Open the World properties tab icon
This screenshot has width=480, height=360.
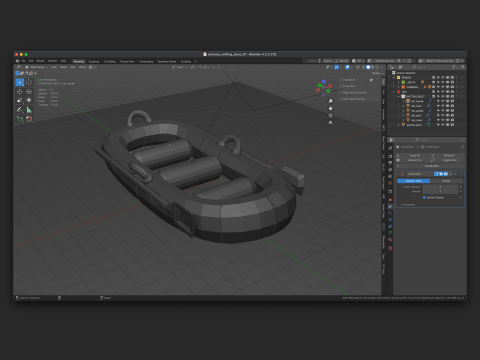[390, 183]
